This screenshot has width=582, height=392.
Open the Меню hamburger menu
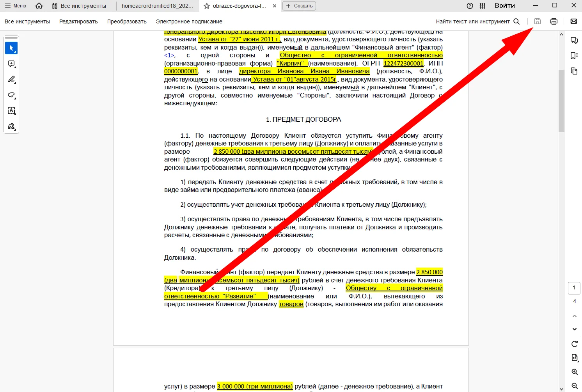point(15,6)
